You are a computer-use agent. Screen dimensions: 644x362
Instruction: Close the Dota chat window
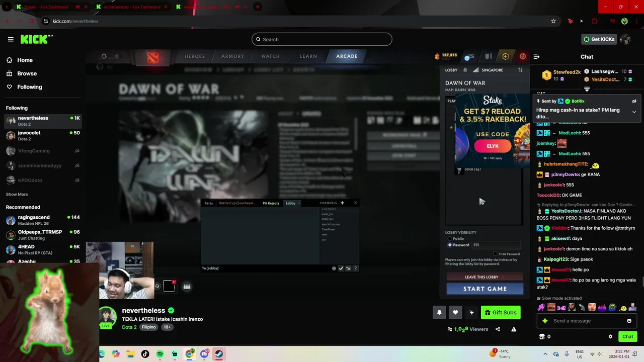(355, 203)
